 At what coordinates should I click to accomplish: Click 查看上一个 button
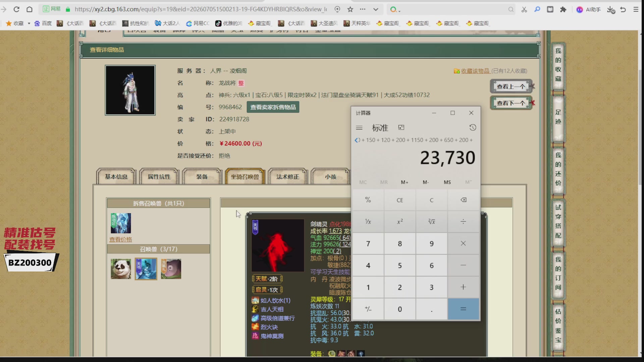pyautogui.click(x=511, y=86)
